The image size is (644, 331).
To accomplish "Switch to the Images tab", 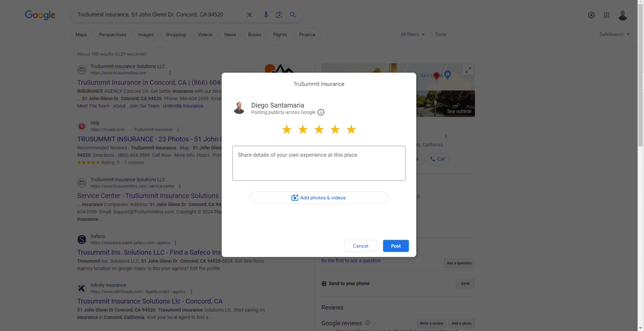I will click(x=146, y=35).
